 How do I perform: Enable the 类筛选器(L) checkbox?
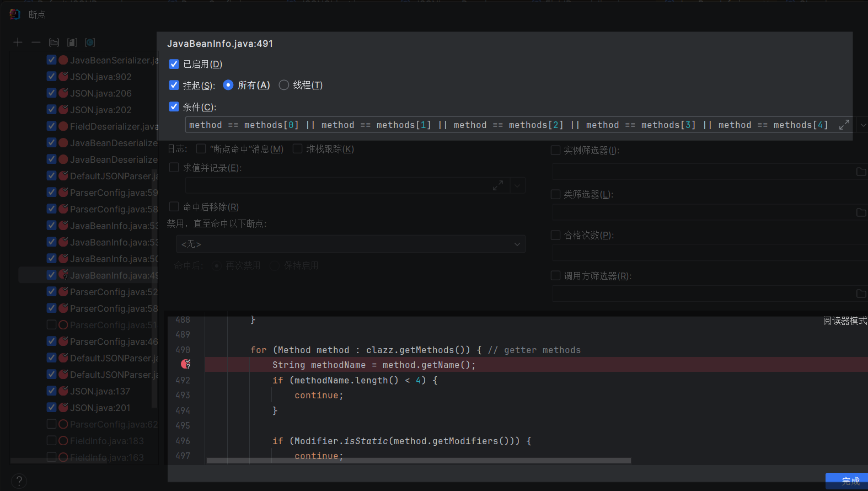point(556,194)
